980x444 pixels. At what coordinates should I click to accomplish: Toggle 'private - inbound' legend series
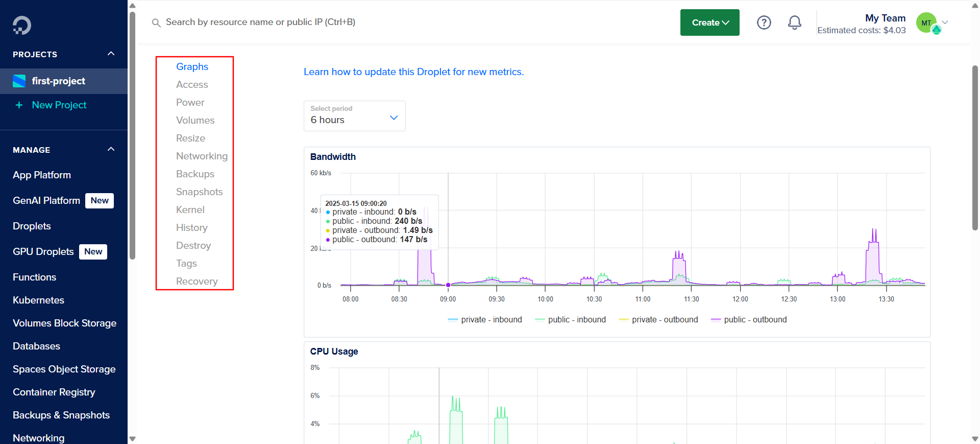tap(485, 319)
